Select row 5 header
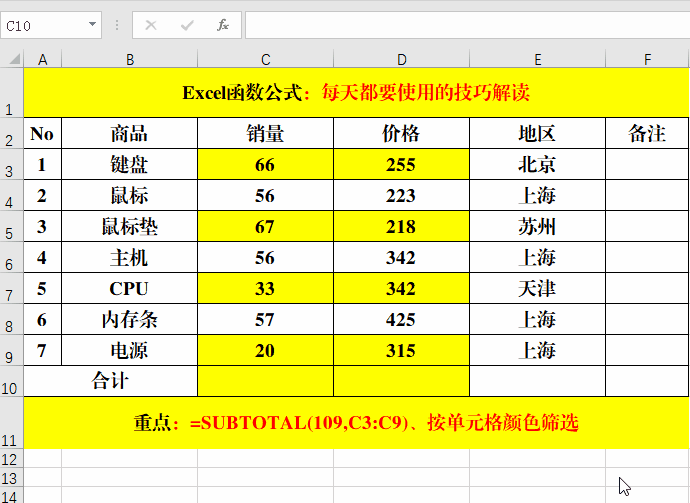The image size is (690, 503). click(x=11, y=226)
